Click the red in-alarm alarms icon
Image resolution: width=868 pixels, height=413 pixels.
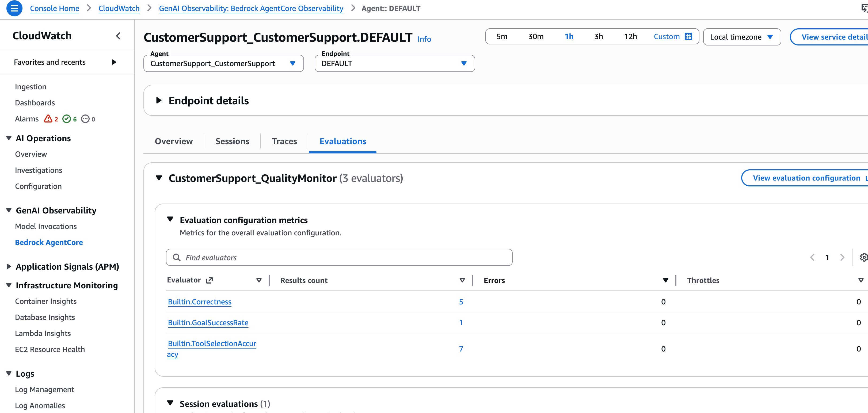(48, 118)
